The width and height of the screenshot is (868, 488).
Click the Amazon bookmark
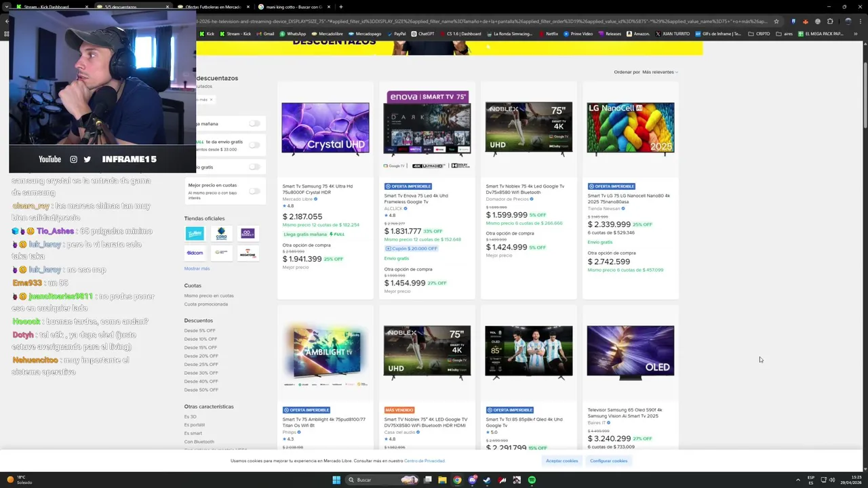(x=638, y=34)
